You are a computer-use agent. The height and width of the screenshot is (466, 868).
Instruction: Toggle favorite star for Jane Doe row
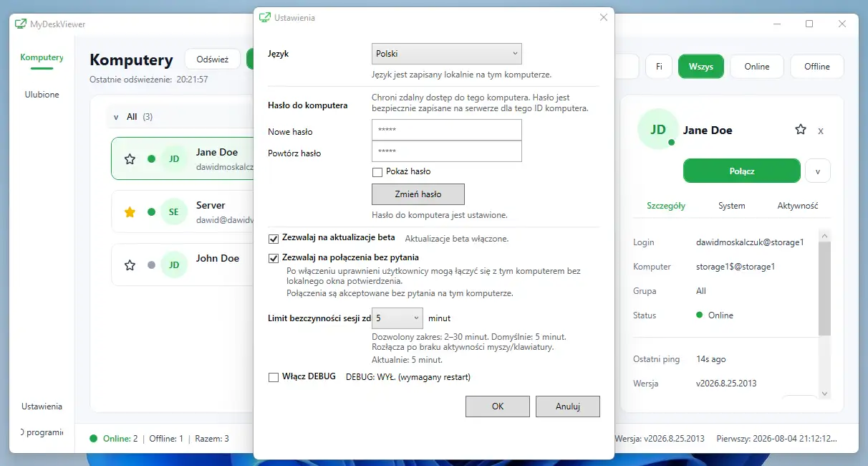click(130, 159)
